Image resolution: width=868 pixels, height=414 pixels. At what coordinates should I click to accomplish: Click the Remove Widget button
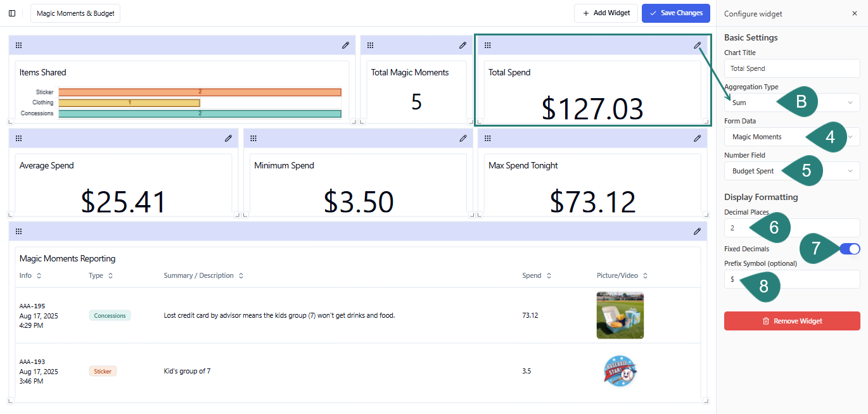click(792, 321)
